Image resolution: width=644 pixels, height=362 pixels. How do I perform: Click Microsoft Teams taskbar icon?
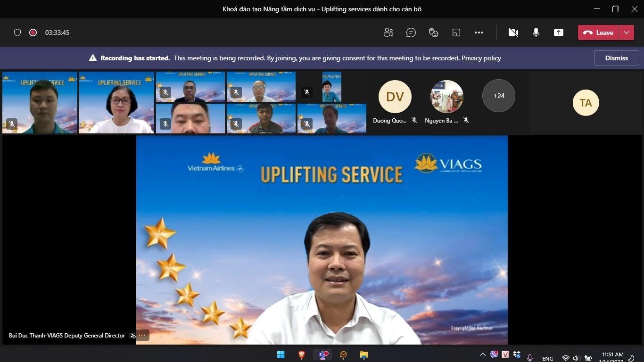tap(323, 354)
